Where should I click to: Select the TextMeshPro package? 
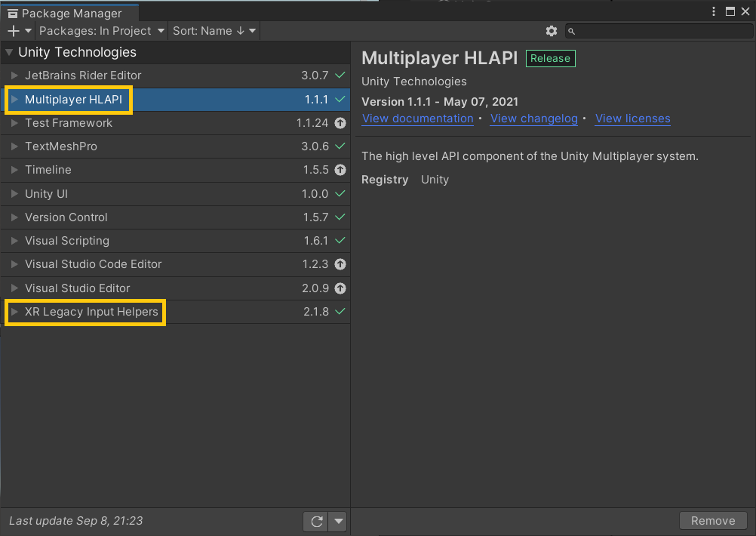click(176, 146)
